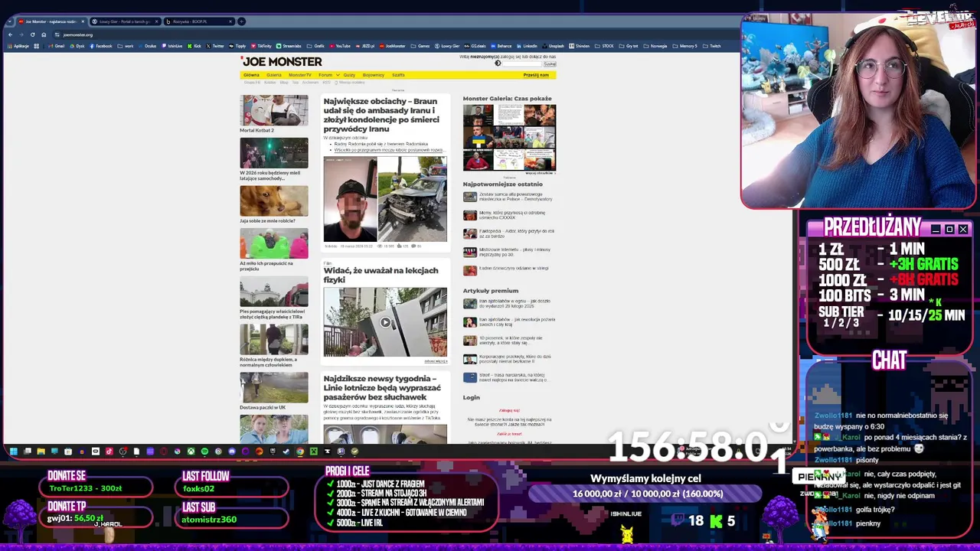Screen dimensions: 980x551
Task: Open the Facebook bookmark
Action: [x=100, y=46]
